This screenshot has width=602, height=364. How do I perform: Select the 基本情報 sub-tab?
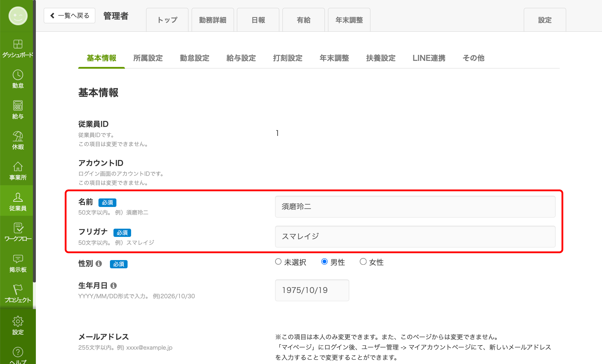(101, 58)
